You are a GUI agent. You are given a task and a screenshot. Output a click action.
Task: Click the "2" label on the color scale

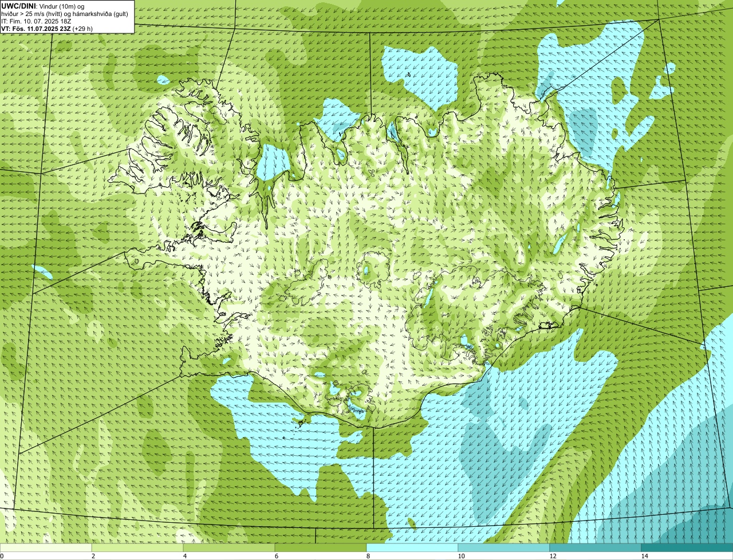point(92,556)
